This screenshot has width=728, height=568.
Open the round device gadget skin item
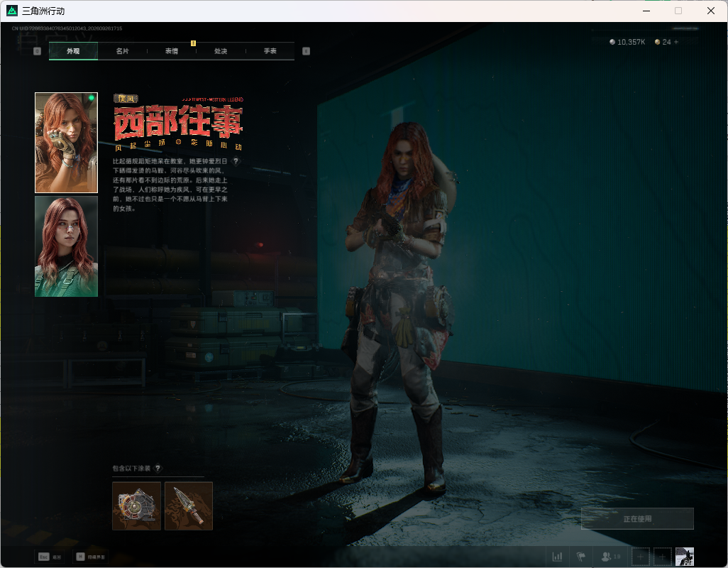136,506
